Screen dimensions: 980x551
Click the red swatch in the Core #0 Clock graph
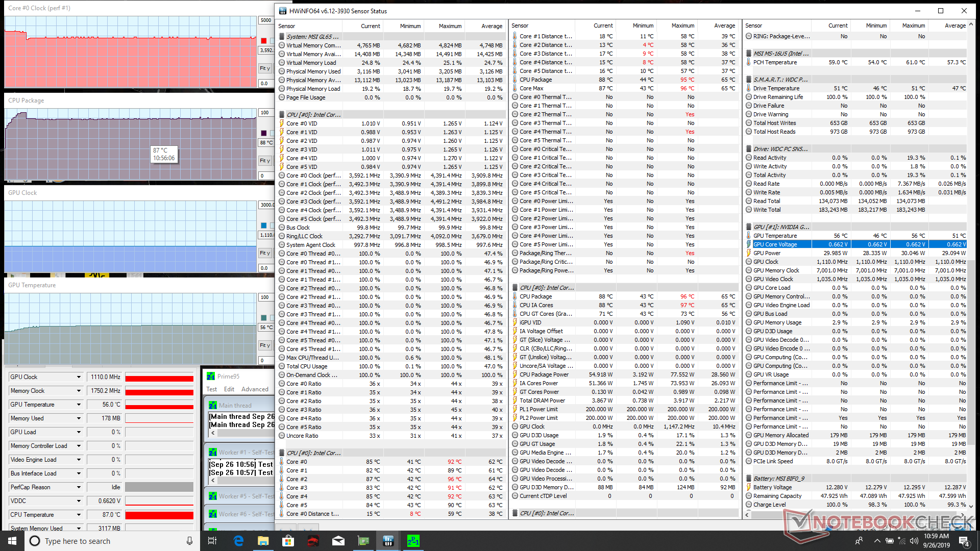coord(264,41)
